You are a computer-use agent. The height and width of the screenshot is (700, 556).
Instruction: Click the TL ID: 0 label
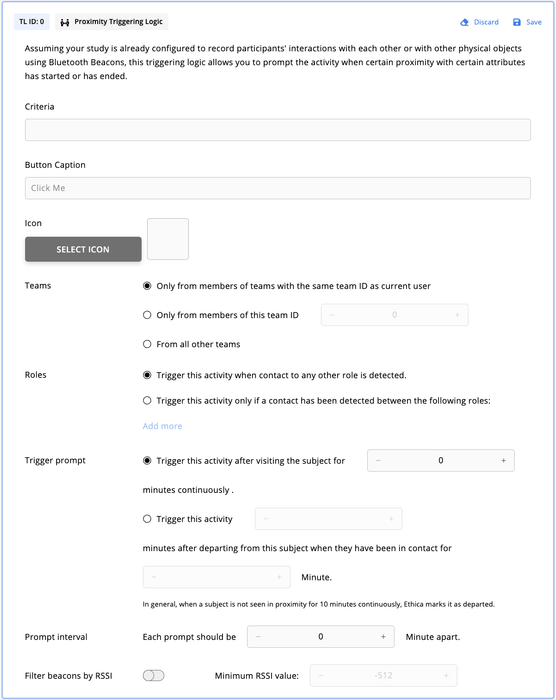(32, 22)
